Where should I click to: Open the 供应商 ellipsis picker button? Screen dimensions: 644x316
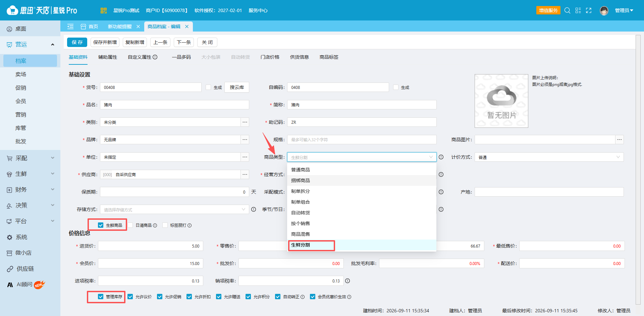coord(245,174)
